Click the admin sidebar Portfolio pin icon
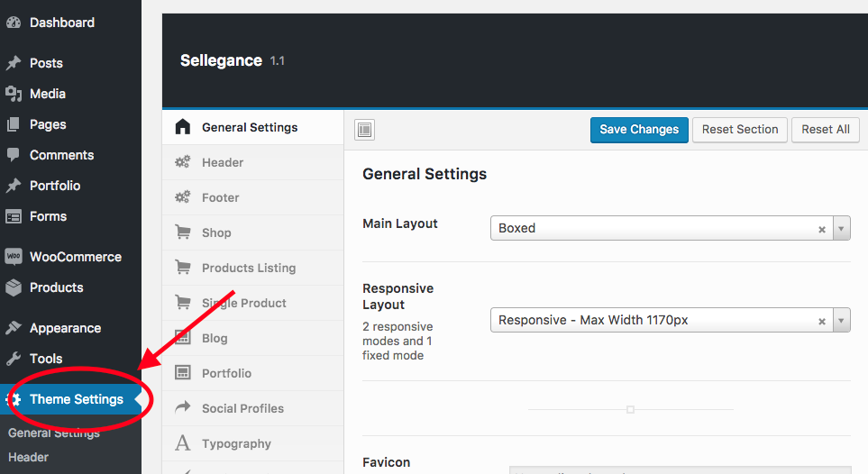 pyautogui.click(x=14, y=186)
